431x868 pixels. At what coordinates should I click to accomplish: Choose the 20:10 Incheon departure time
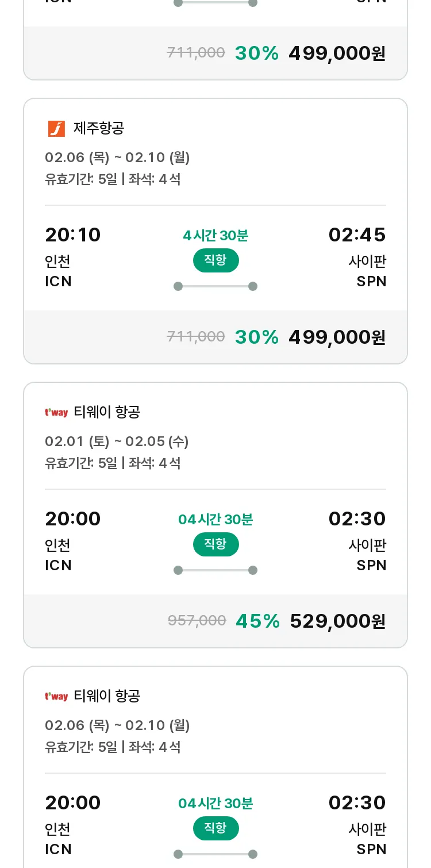click(73, 235)
